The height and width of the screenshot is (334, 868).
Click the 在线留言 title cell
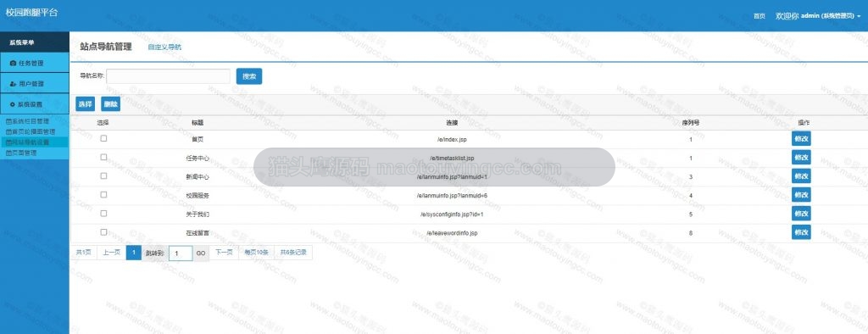[198, 233]
